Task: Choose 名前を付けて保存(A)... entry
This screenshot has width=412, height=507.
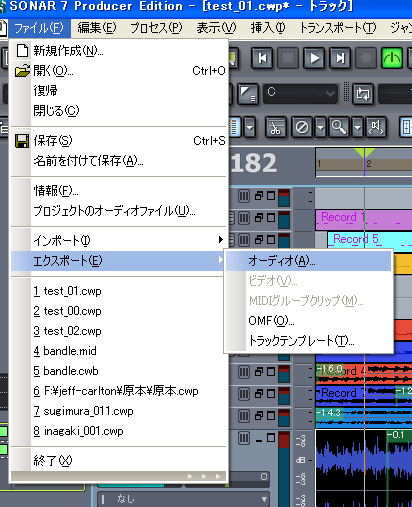Action: tap(119, 161)
